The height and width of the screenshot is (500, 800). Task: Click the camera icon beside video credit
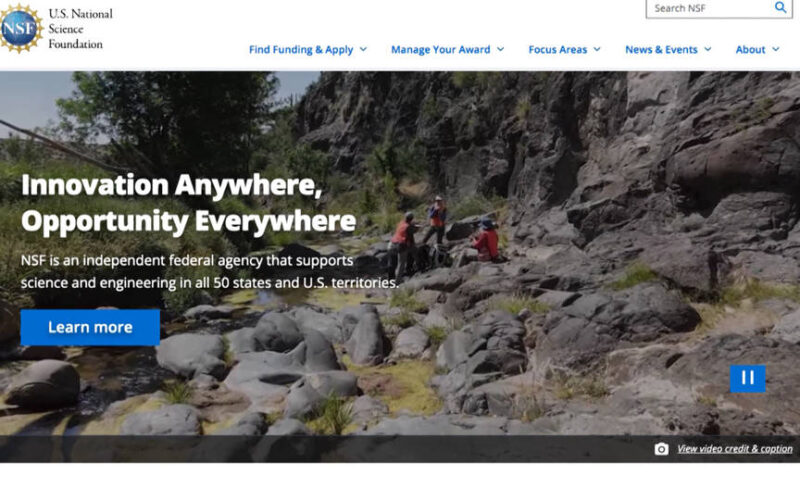[x=661, y=449]
